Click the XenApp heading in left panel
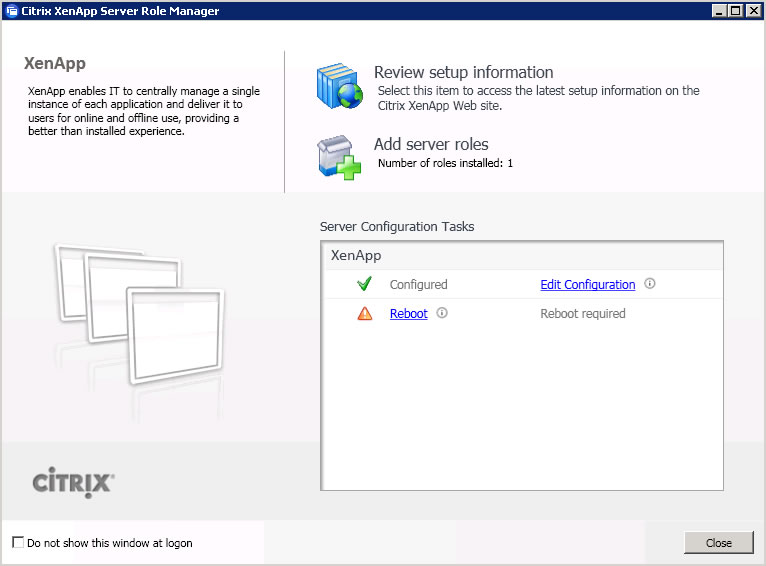Image resolution: width=766 pixels, height=566 pixels. (55, 63)
